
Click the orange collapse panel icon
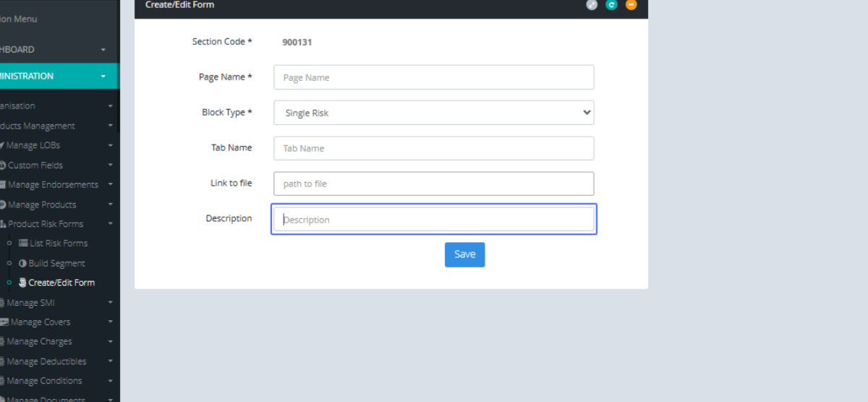coord(631,5)
